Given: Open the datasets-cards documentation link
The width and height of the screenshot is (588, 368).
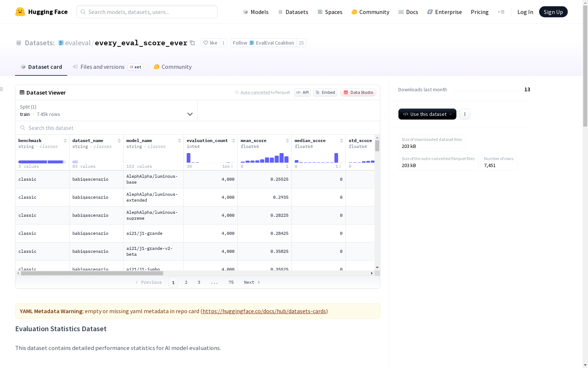Looking at the screenshot, I should pyautogui.click(x=264, y=311).
